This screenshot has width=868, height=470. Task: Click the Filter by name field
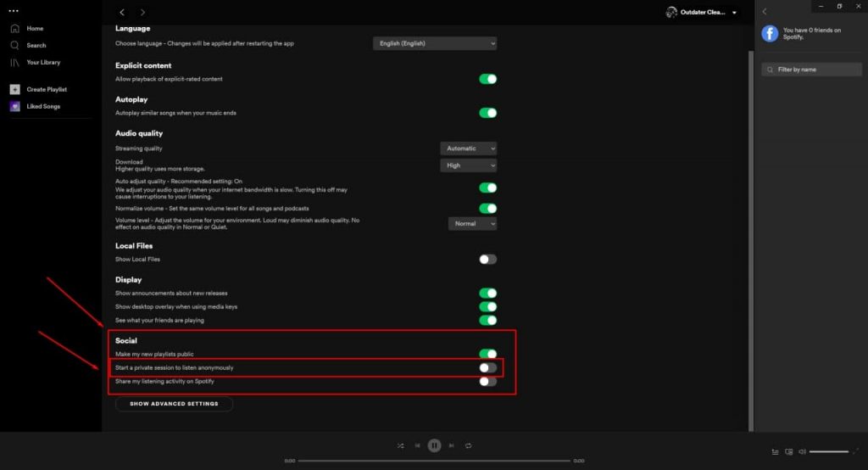click(811, 70)
